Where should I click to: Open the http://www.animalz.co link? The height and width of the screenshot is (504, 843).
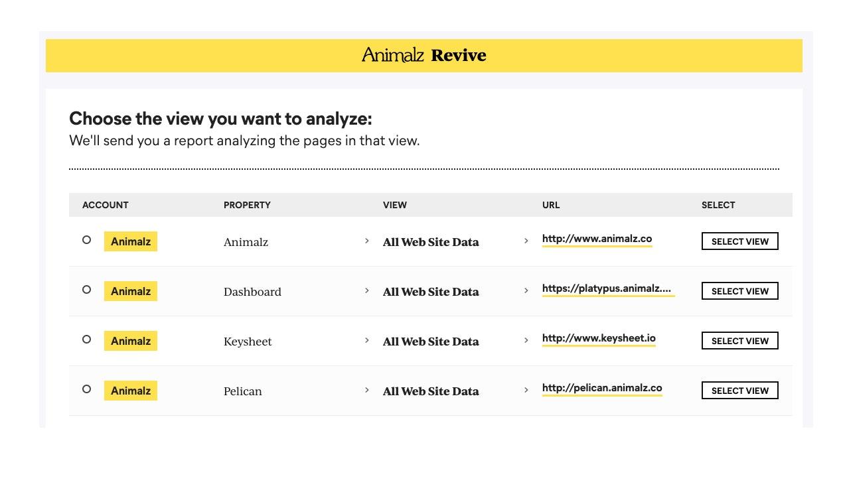point(597,239)
